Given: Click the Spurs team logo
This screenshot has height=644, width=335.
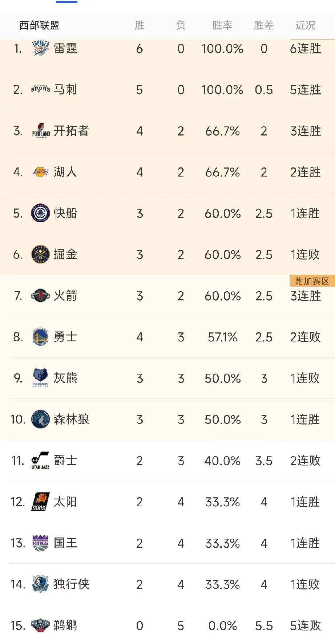Looking at the screenshot, I should 40,89.
